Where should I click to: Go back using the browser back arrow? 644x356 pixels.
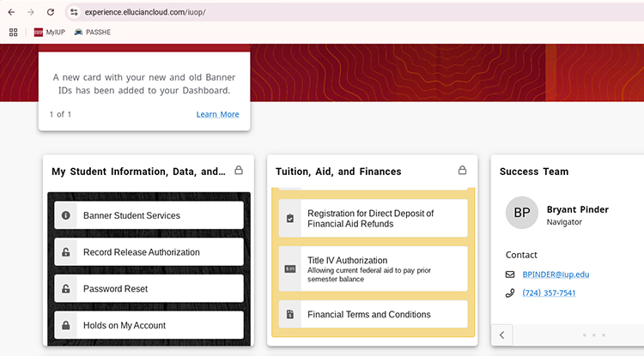point(11,12)
